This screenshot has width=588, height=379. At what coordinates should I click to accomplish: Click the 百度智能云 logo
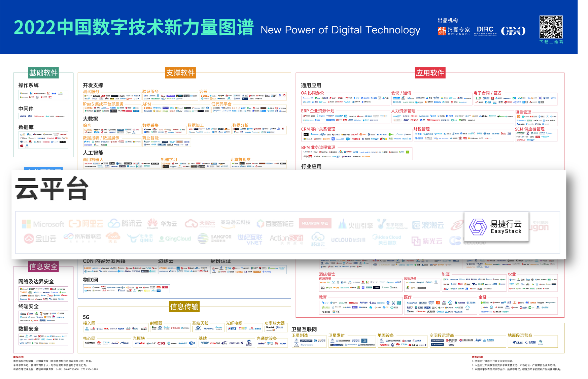click(275, 224)
